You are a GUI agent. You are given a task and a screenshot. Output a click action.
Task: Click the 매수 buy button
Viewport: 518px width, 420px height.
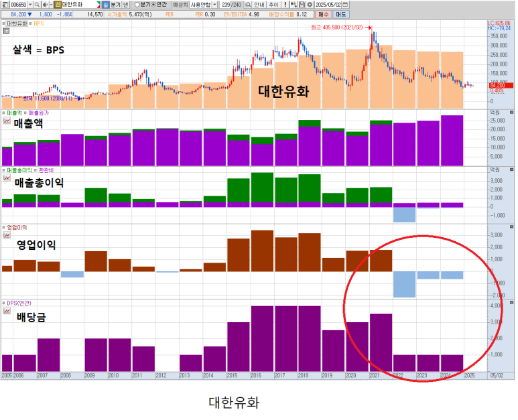[324, 15]
